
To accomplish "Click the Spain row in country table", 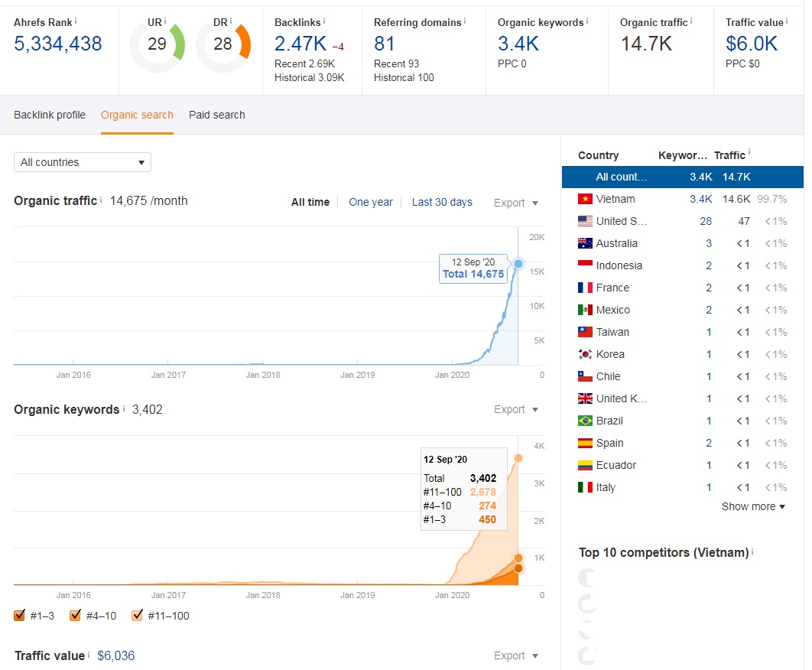I will pyautogui.click(x=683, y=443).
